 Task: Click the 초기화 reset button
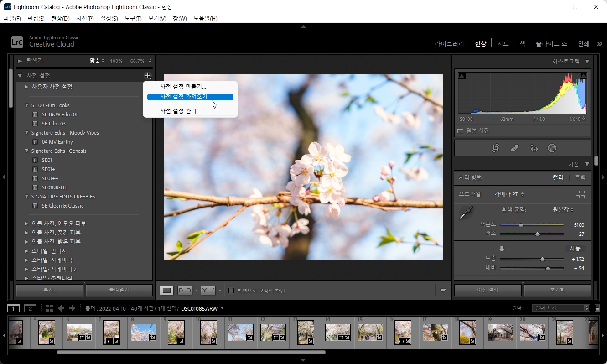[557, 290]
